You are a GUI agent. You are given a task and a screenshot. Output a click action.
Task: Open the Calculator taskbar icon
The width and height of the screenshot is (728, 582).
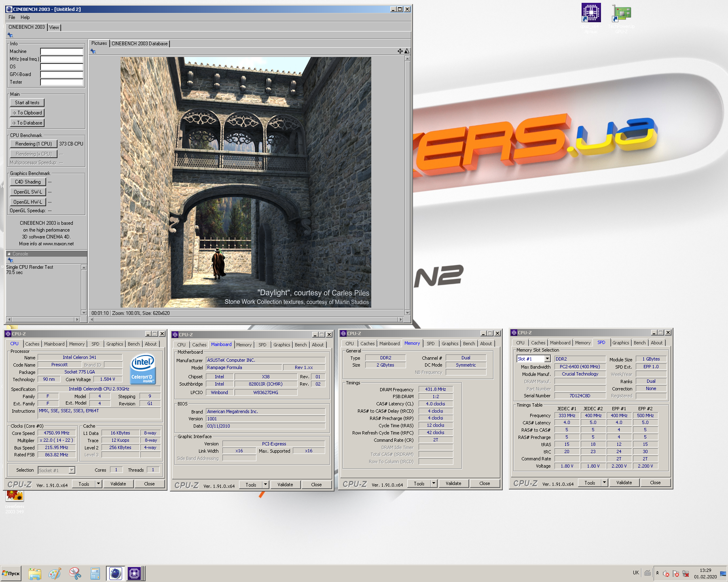pos(95,573)
